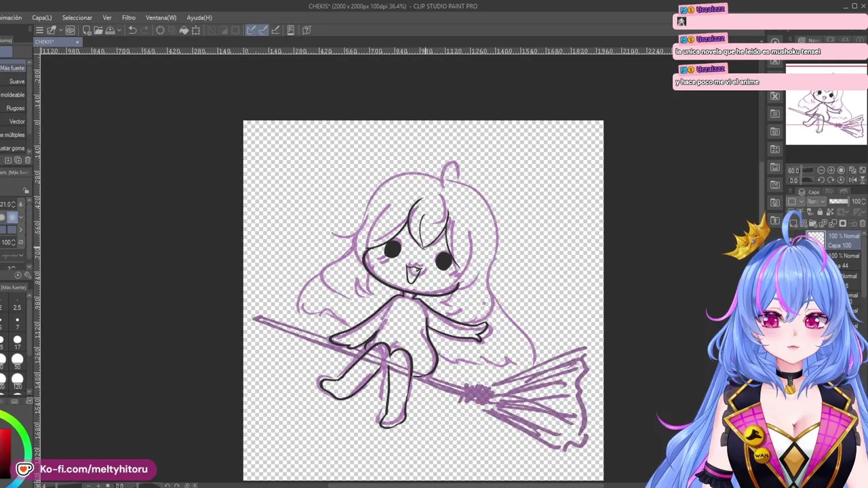Open the help question mark icon

[x=306, y=30]
